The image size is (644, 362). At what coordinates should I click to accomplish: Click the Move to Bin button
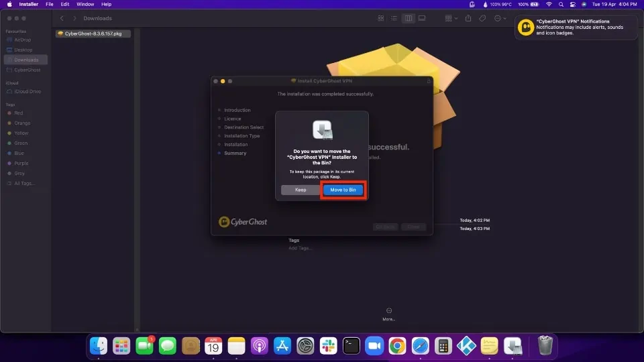click(343, 190)
